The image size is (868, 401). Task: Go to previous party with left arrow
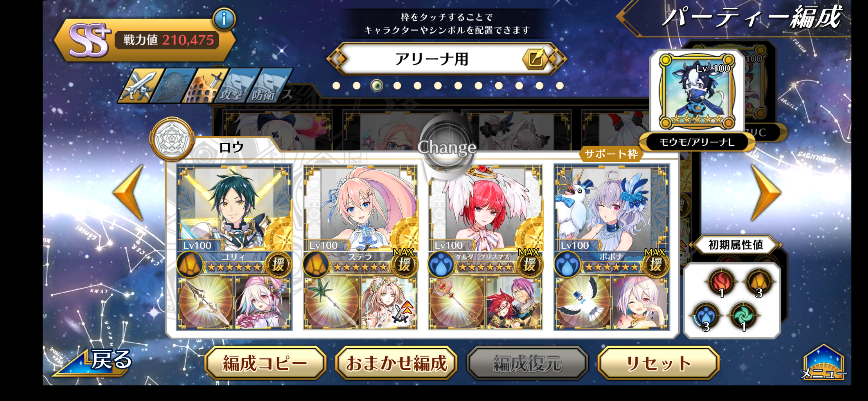click(x=128, y=193)
